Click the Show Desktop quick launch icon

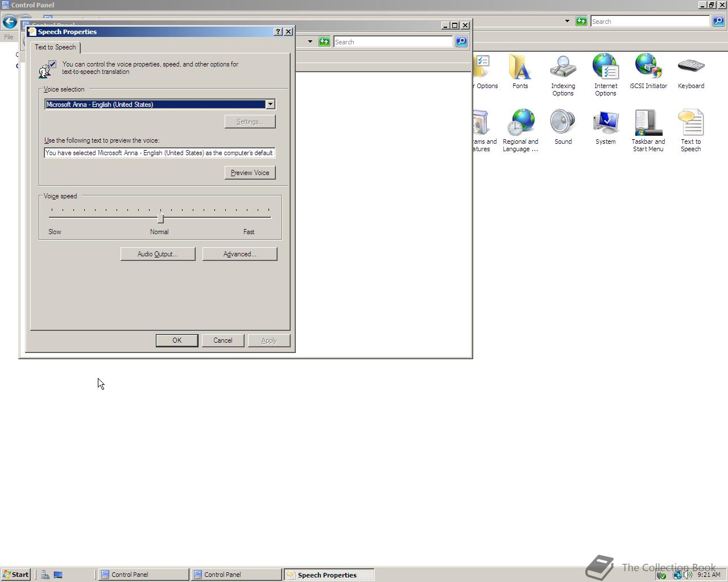[58, 575]
